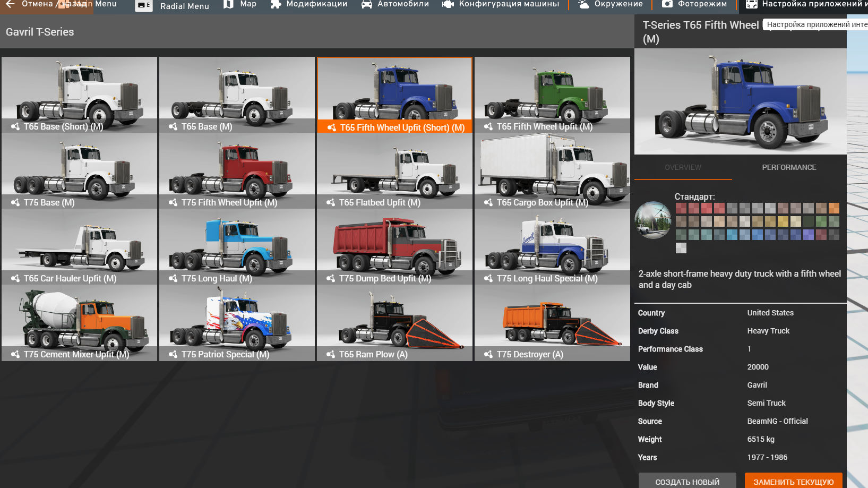
Task: Click the United States country value
Action: click(770, 313)
